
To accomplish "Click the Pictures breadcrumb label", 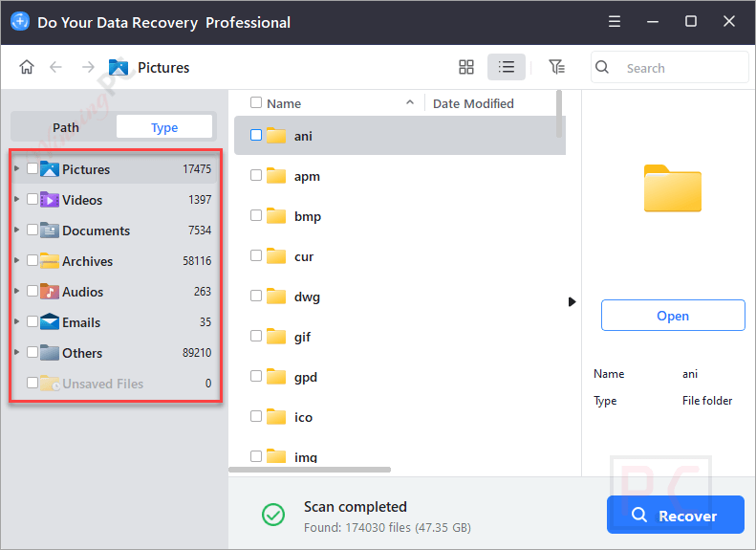I will pyautogui.click(x=163, y=68).
